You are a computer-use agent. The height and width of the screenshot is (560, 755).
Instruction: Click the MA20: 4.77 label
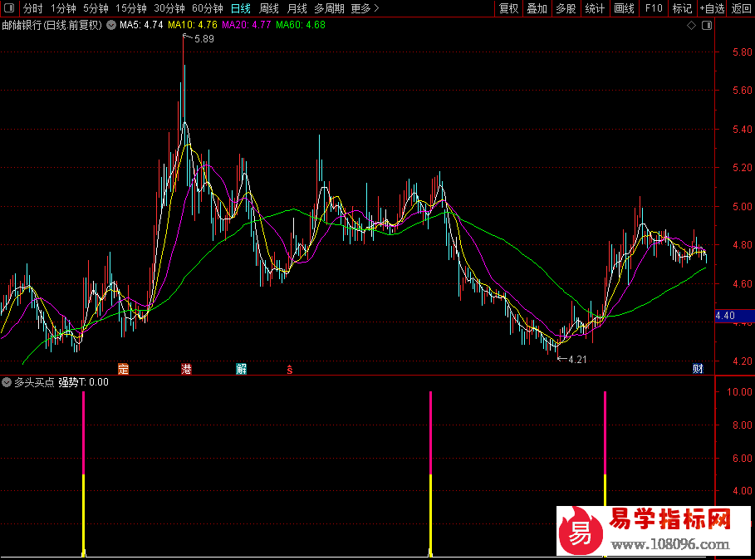click(247, 25)
